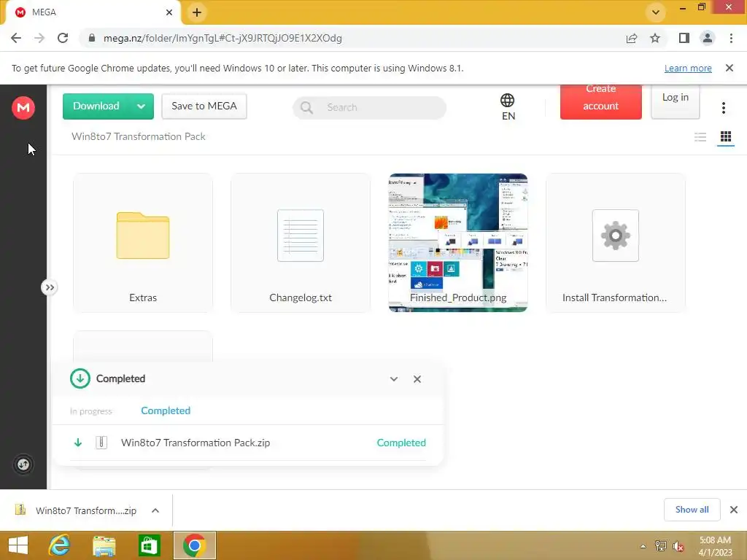Click the Chrome taskbar icon
Screen dimensions: 747x560
coord(194,545)
